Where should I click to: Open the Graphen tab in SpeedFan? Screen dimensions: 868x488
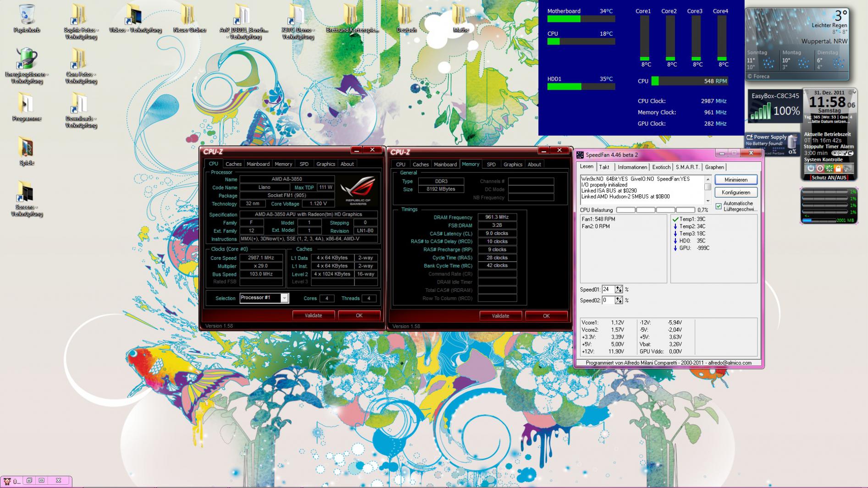pyautogui.click(x=714, y=167)
